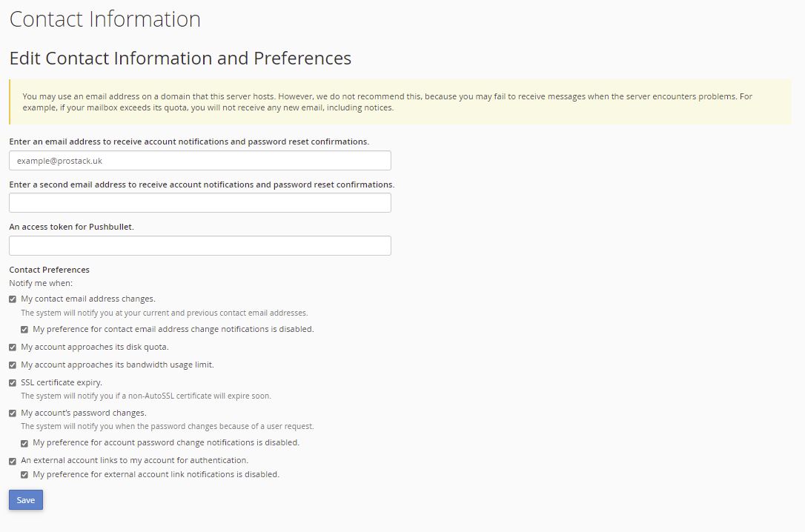The width and height of the screenshot is (805, 532).
Task: Click the second email address input field
Action: point(199,203)
